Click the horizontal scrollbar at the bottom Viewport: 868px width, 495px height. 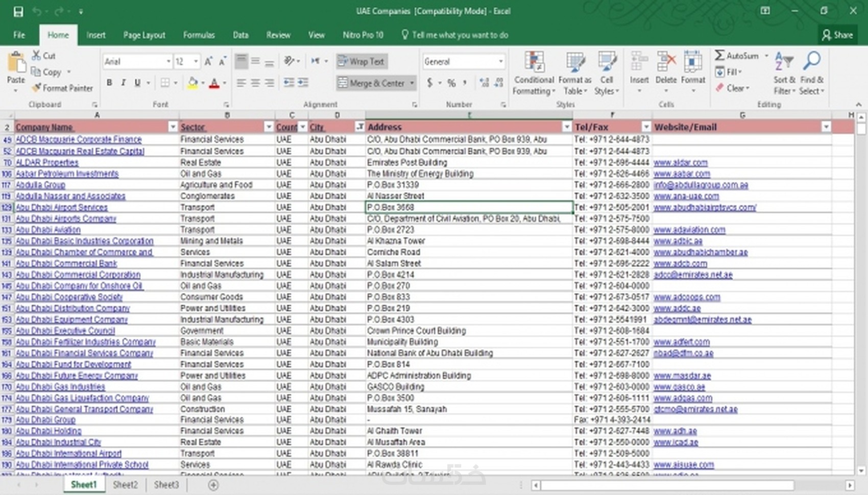point(667,485)
